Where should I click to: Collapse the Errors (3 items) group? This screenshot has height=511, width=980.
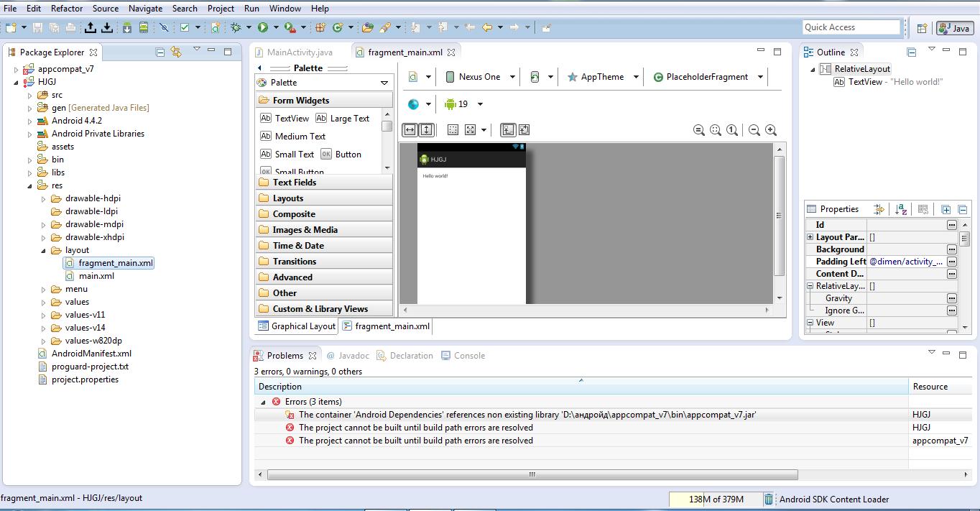click(x=262, y=402)
